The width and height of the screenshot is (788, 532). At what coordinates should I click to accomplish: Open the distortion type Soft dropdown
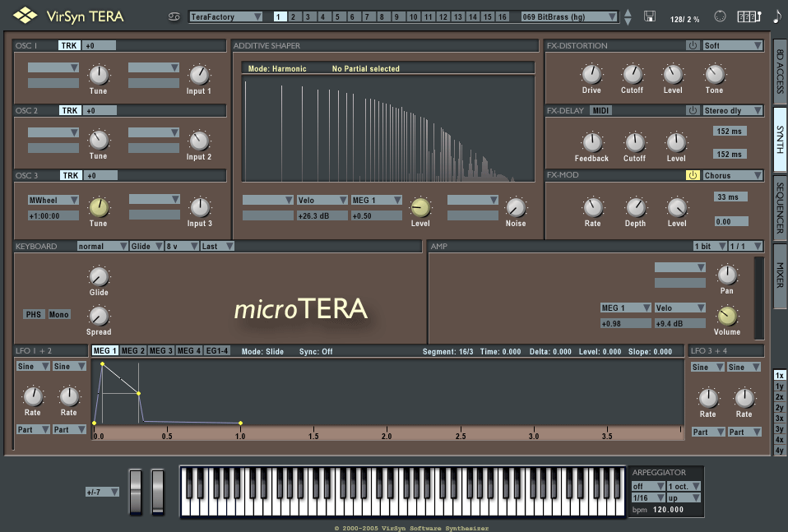pyautogui.click(x=733, y=45)
